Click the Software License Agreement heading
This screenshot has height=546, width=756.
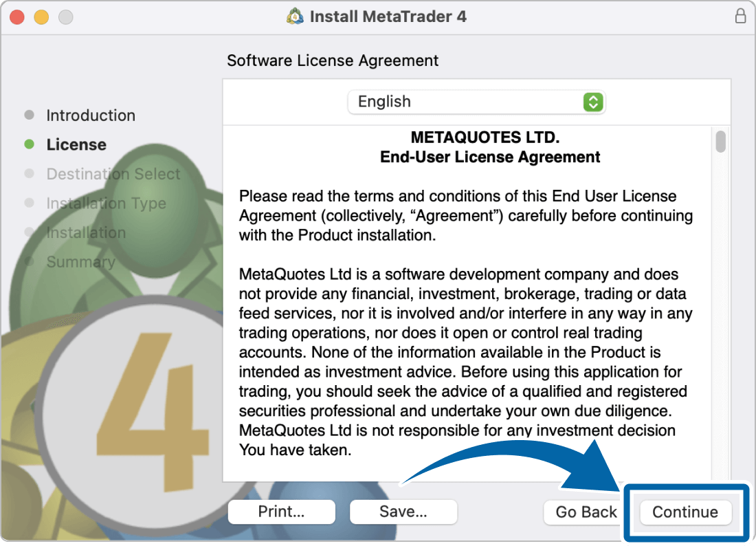333,61
